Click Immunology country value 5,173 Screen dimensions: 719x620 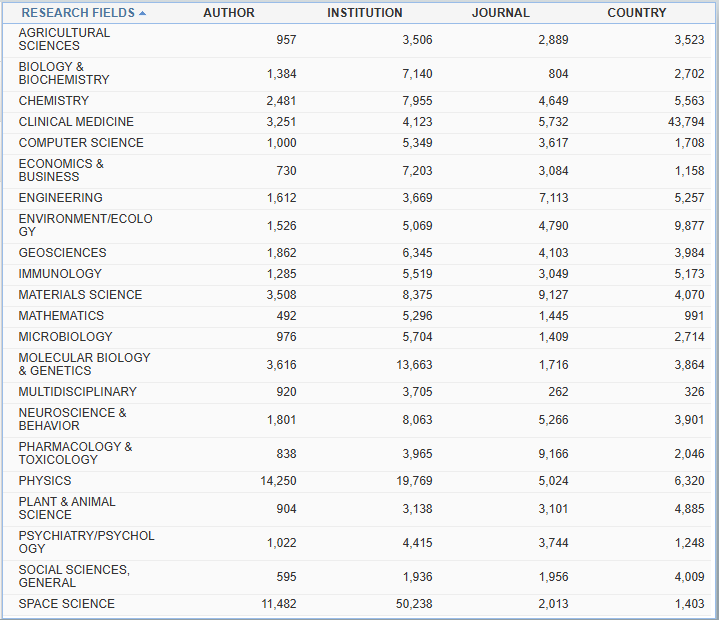tap(689, 274)
